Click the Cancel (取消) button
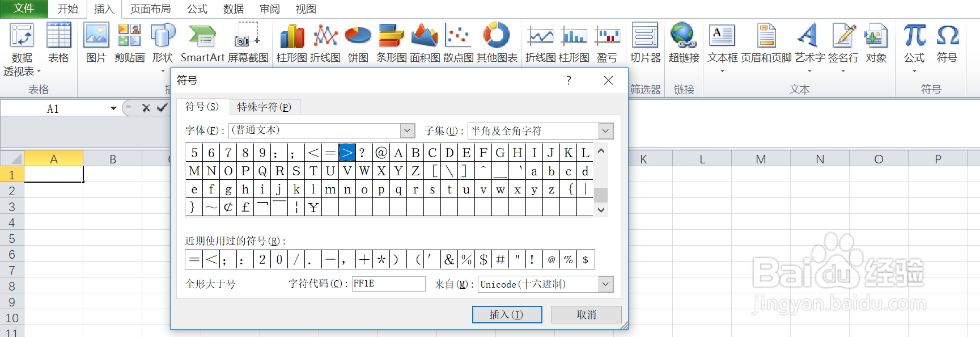 click(586, 314)
